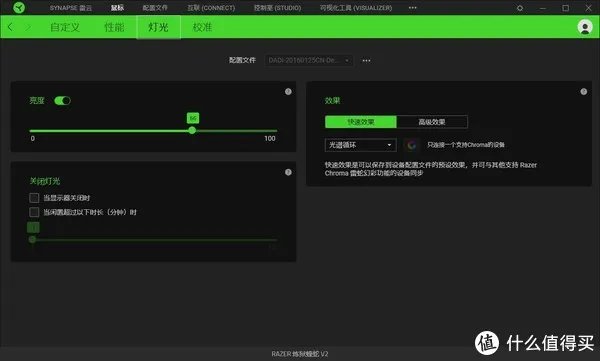Open the 控制室 (STUDIO) menu

click(x=277, y=8)
